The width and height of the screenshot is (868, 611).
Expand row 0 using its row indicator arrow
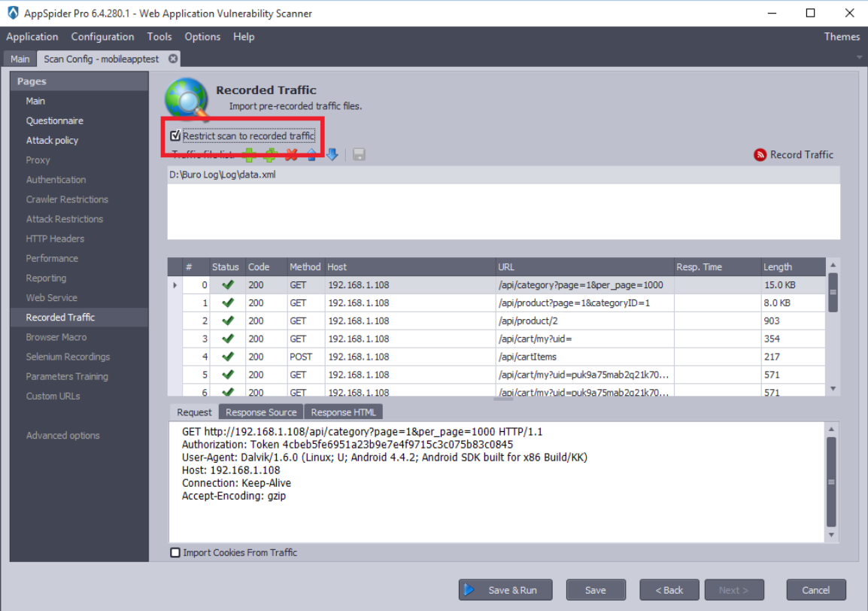coord(175,285)
